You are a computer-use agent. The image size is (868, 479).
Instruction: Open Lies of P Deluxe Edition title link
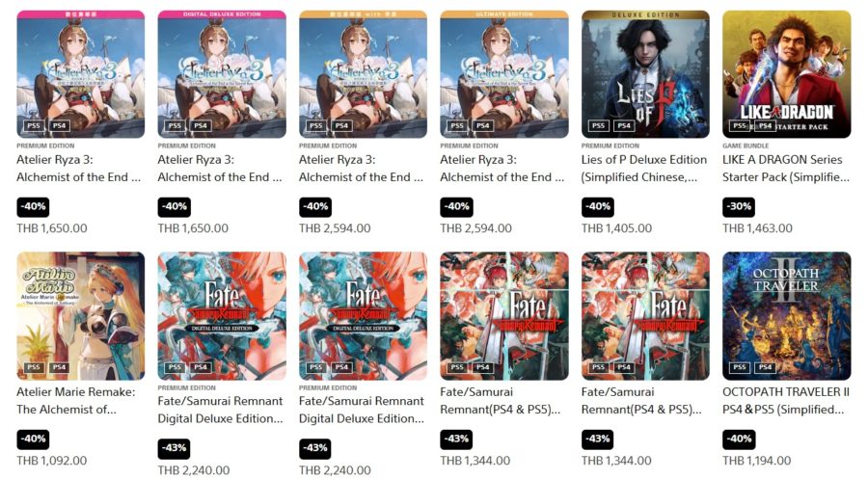point(644,168)
